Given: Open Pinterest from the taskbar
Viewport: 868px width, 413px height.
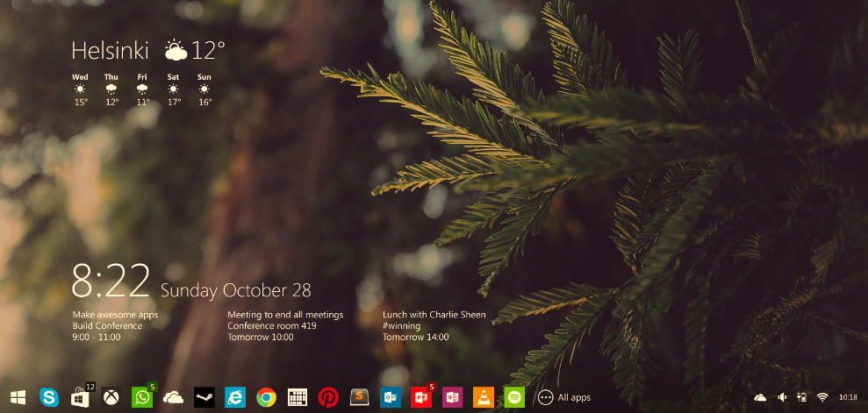Looking at the screenshot, I should click(x=328, y=397).
